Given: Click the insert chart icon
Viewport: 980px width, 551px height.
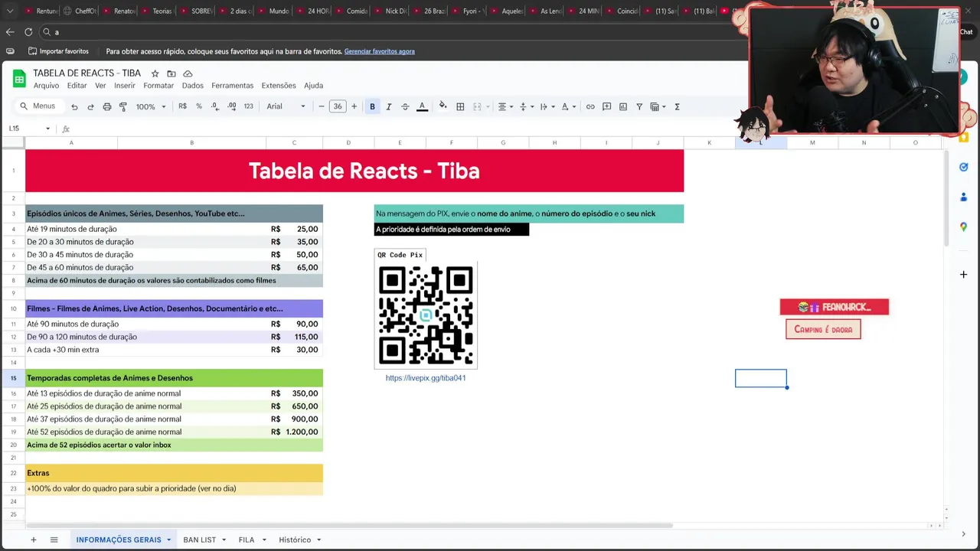Looking at the screenshot, I should 623,106.
